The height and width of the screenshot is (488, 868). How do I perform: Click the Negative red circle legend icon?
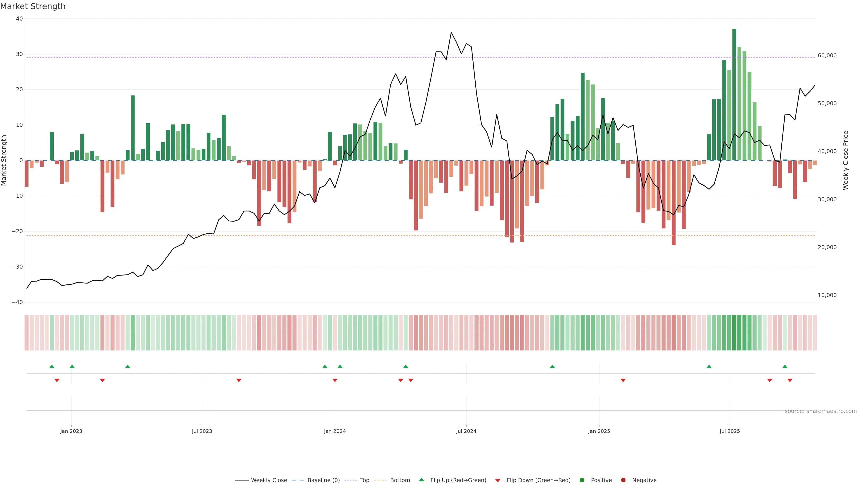click(x=623, y=480)
